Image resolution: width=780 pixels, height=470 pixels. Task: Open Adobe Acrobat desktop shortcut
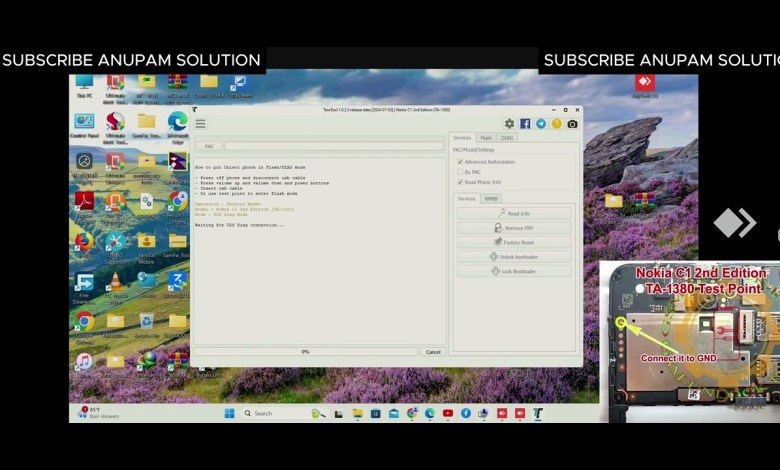point(84,206)
